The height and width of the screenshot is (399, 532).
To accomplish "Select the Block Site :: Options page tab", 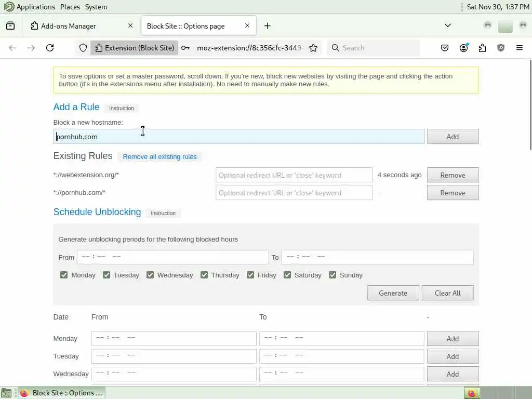I will [198, 26].
